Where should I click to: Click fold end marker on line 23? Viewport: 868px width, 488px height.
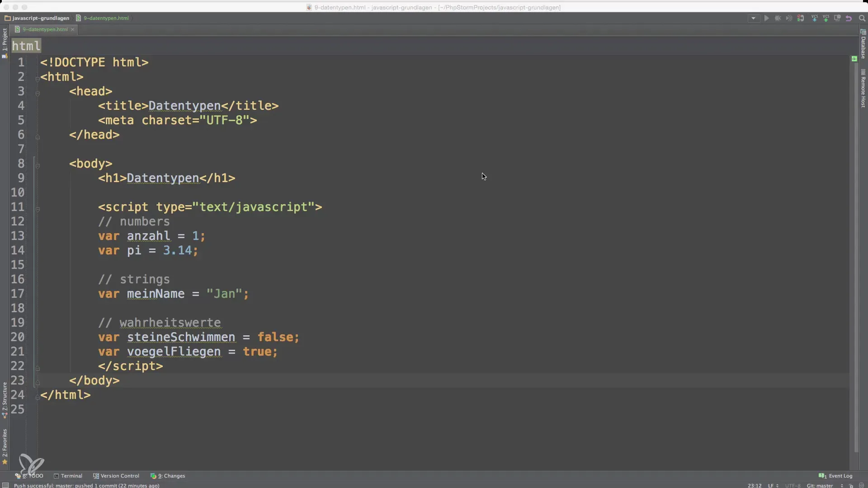coord(38,382)
